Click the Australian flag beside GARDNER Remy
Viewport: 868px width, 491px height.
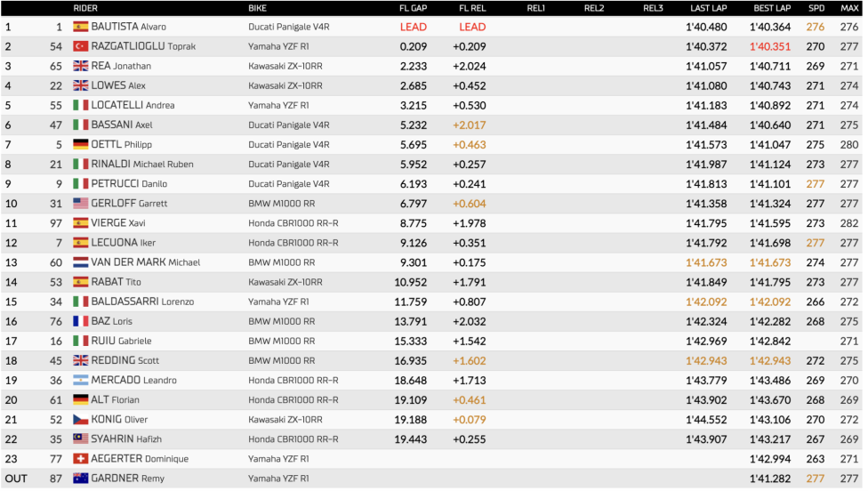tap(81, 479)
